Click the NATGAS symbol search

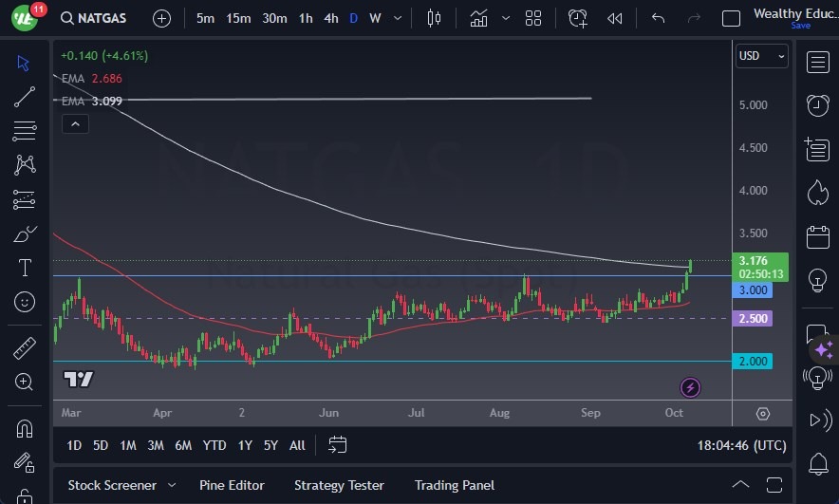(97, 18)
